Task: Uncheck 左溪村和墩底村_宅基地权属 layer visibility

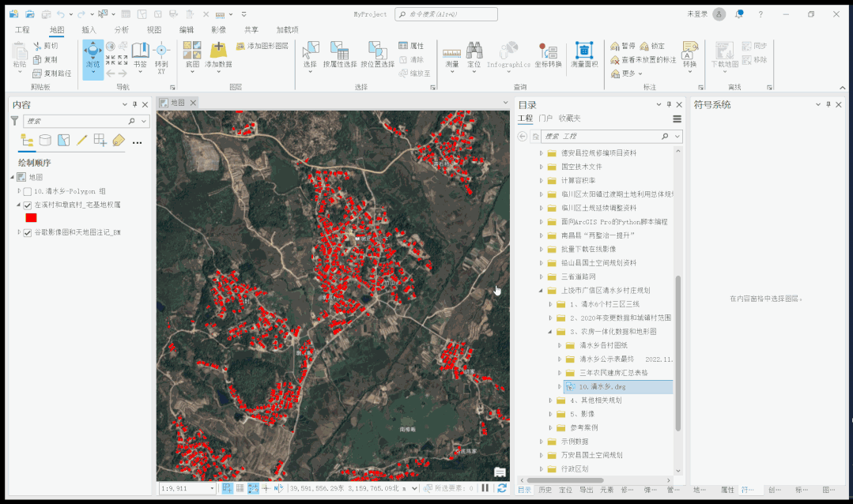Action: coord(27,205)
